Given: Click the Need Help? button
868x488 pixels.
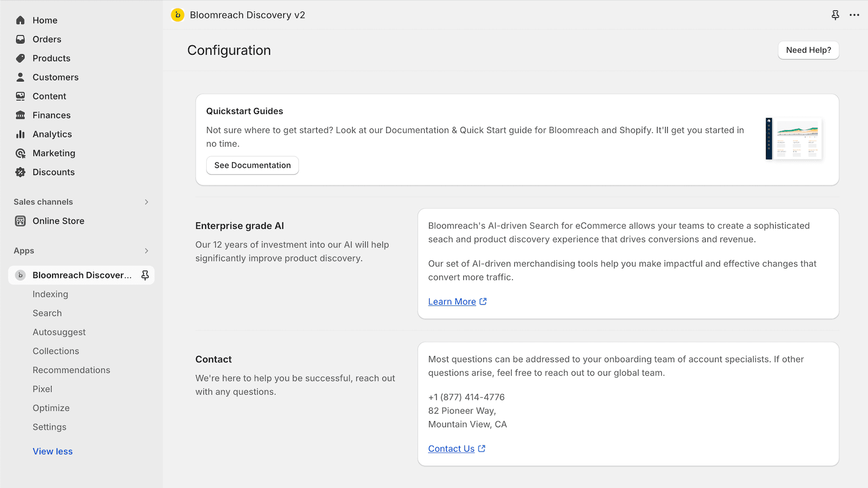Looking at the screenshot, I should coord(808,50).
